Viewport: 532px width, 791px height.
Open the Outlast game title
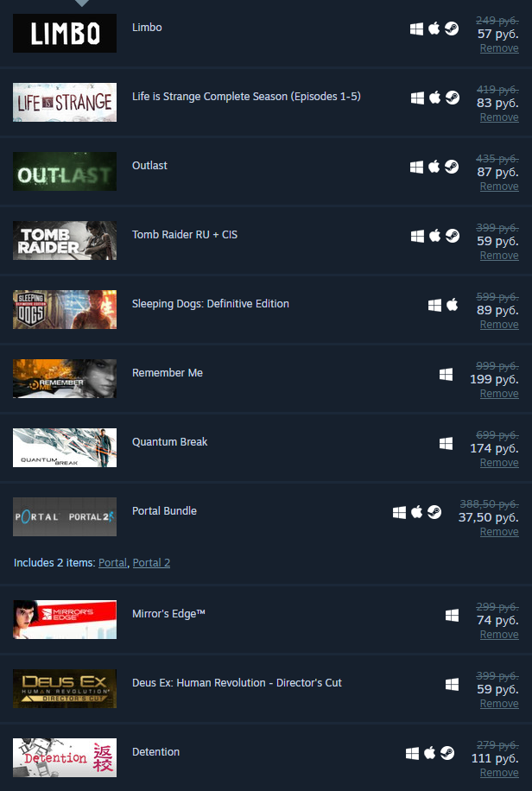[149, 166]
